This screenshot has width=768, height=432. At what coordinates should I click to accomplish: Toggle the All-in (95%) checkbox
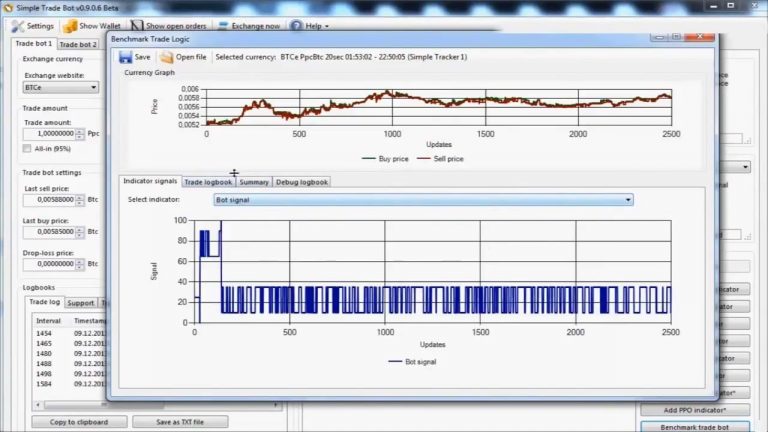27,148
